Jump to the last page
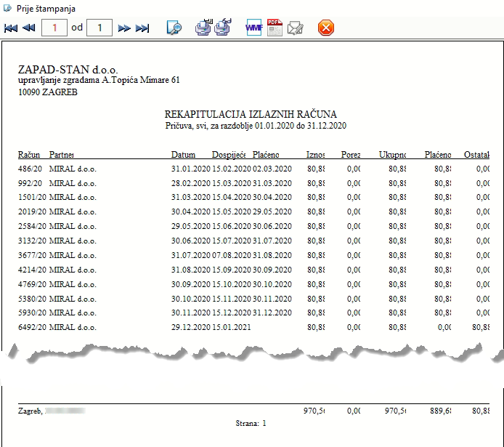Viewport: 504px width, 447px height. click(x=142, y=28)
